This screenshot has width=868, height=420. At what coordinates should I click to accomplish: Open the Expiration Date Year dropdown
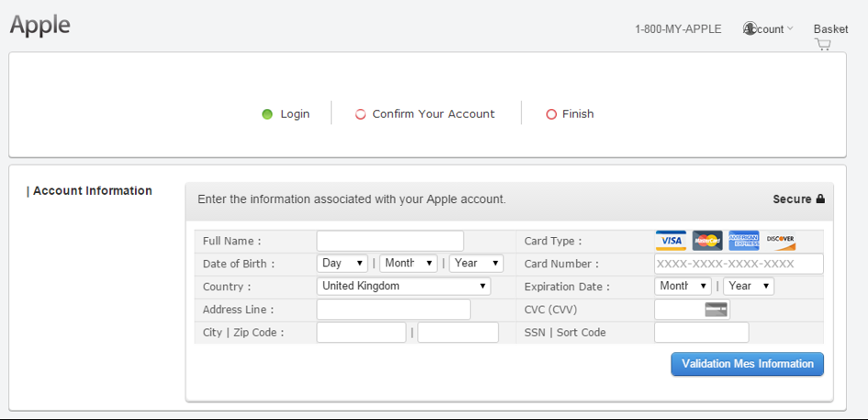[749, 286]
